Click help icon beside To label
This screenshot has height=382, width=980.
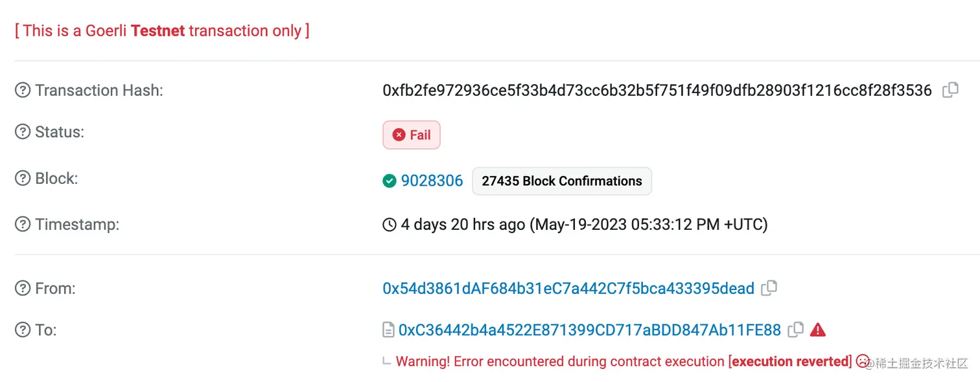click(23, 330)
